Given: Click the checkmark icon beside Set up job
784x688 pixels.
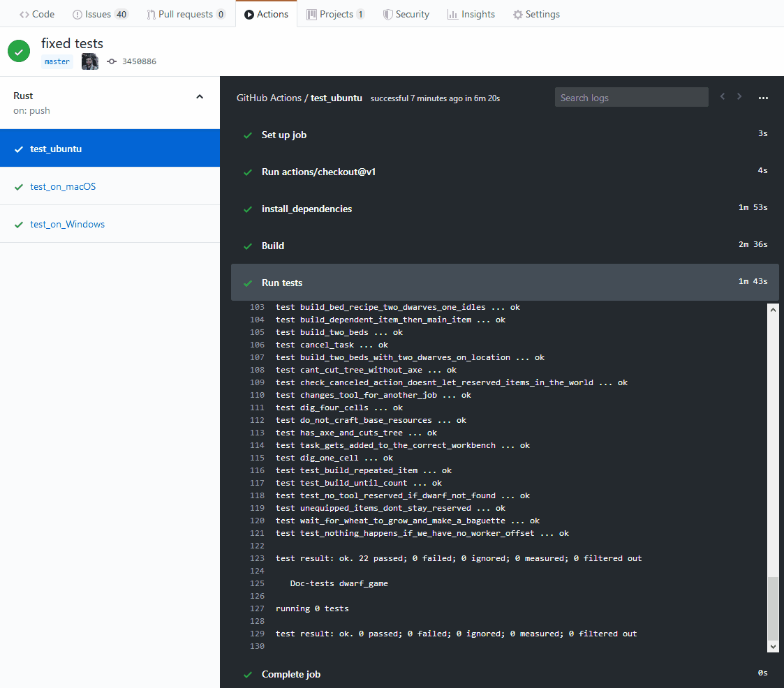Looking at the screenshot, I should [x=248, y=134].
